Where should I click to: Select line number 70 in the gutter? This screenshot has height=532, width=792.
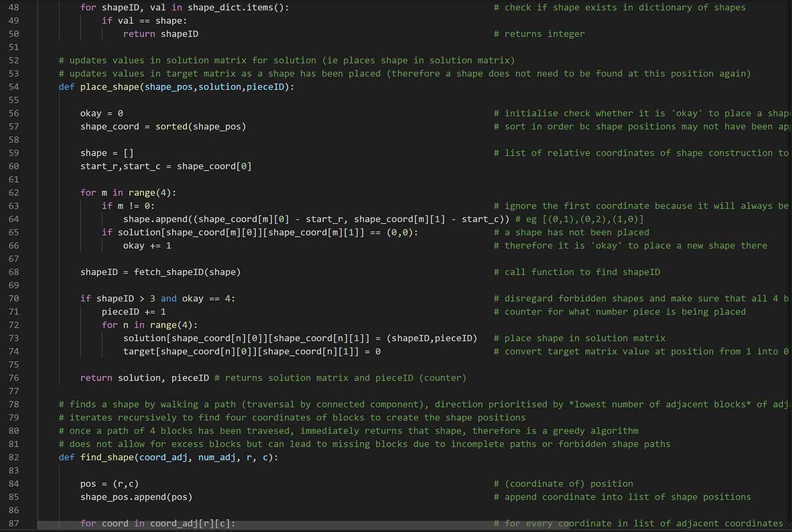tap(14, 299)
